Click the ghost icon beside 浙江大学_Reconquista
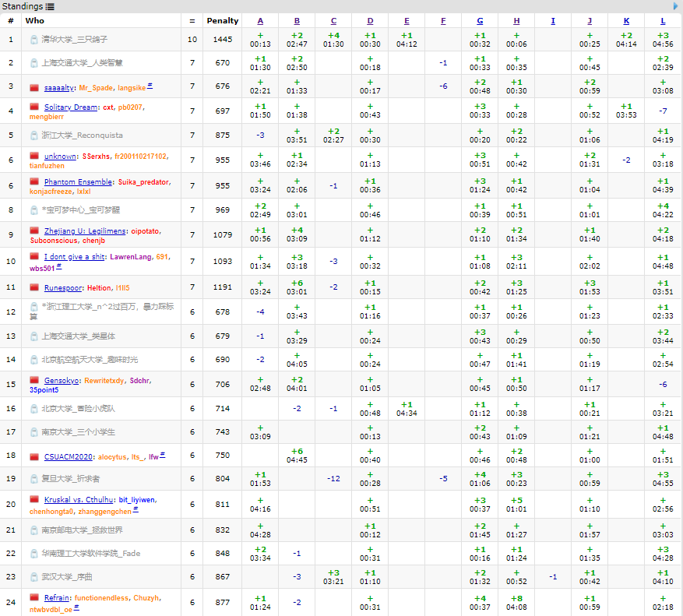683x616 pixels. pos(34,136)
